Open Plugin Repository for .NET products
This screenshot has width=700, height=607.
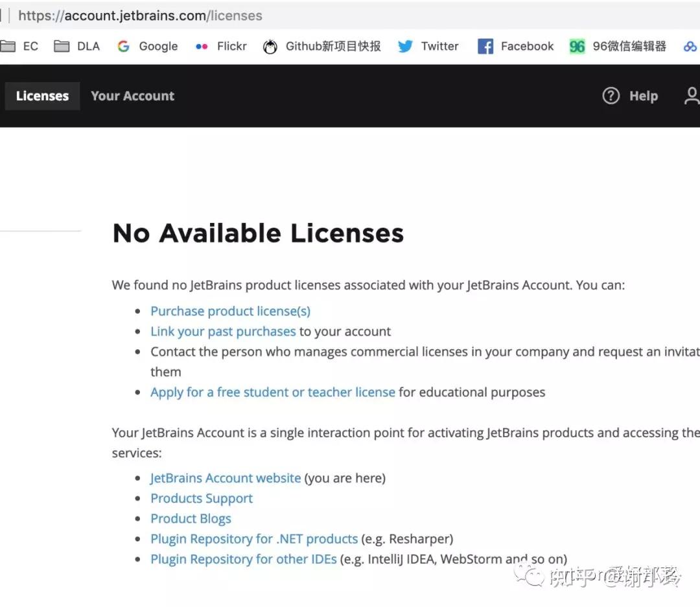[x=254, y=539]
